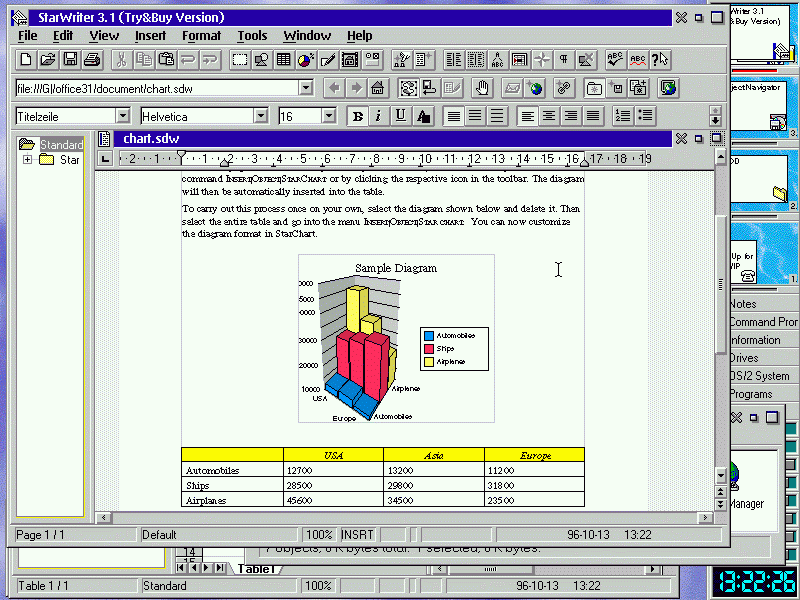Click the Sample Diagram chart object
Image resolution: width=800 pixels, height=600 pixels.
(396, 338)
